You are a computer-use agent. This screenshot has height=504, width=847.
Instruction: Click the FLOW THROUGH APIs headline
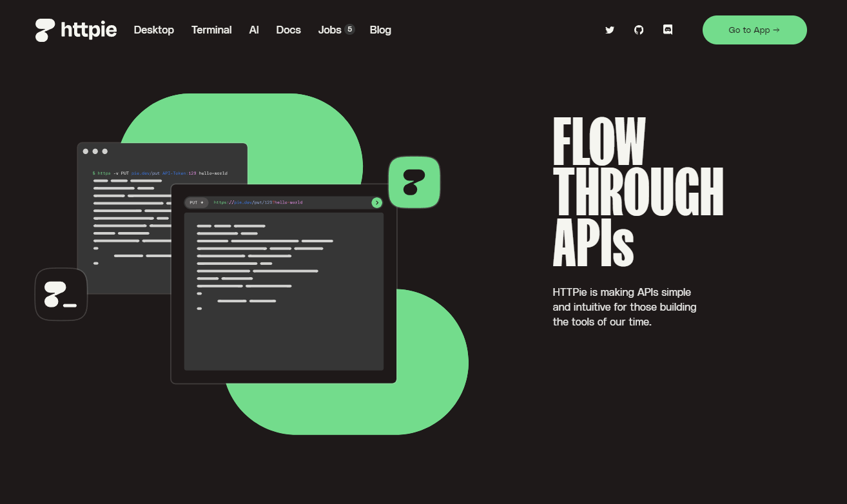coord(638,192)
